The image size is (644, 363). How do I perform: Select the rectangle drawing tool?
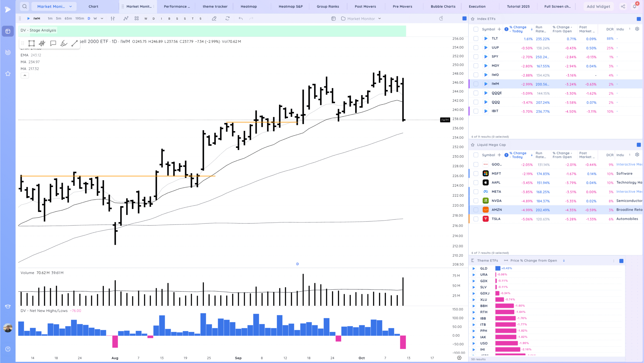[31, 43]
